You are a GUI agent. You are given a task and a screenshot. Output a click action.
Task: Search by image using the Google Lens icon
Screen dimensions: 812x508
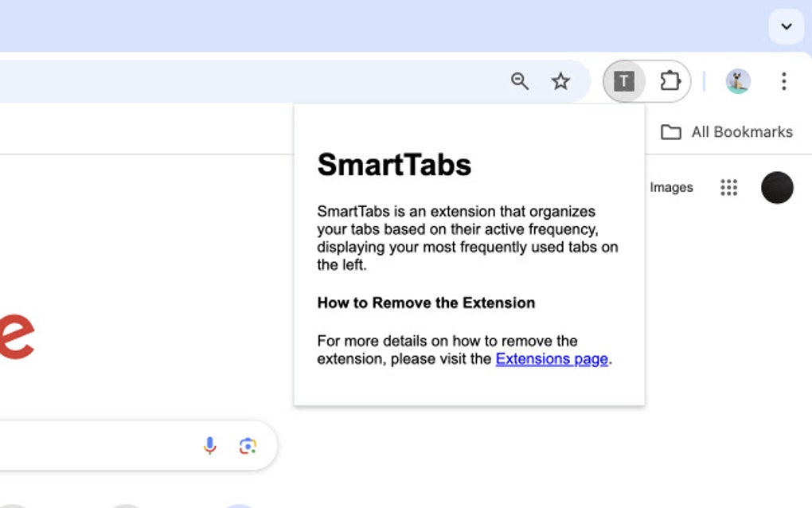(x=248, y=445)
